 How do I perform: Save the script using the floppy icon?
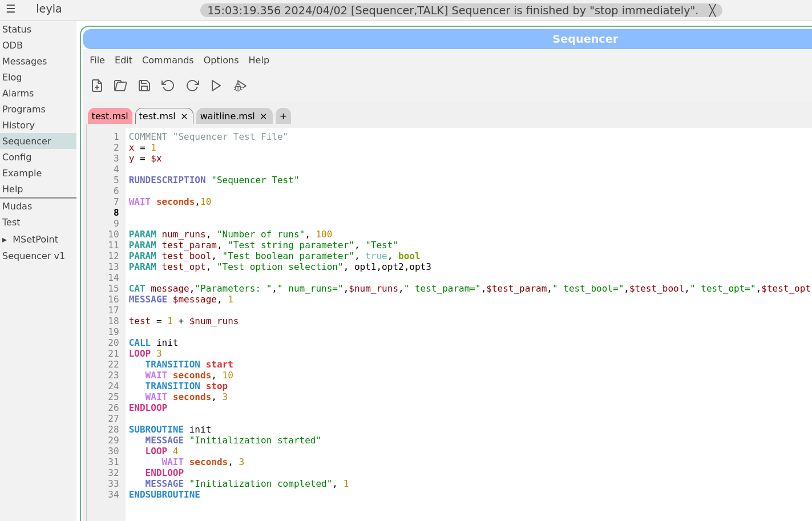[x=144, y=86]
